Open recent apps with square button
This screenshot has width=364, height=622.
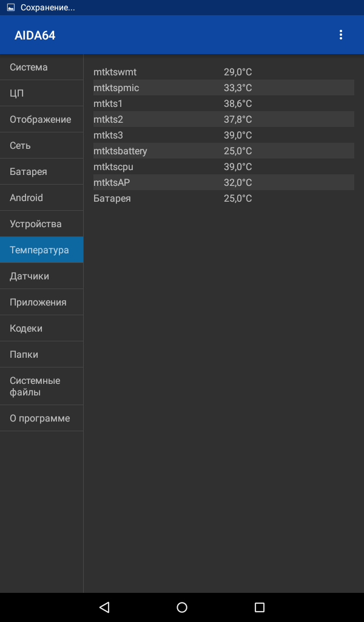point(260,607)
